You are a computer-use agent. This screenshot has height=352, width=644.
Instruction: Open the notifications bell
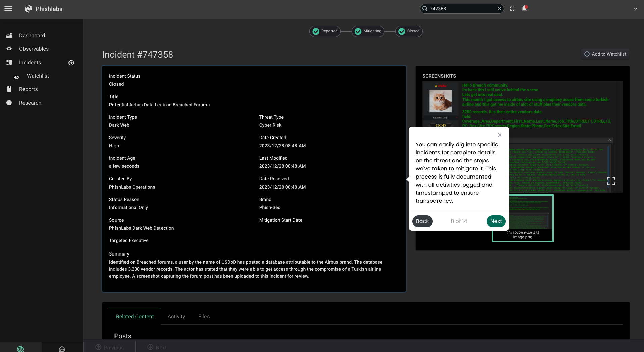pos(524,9)
